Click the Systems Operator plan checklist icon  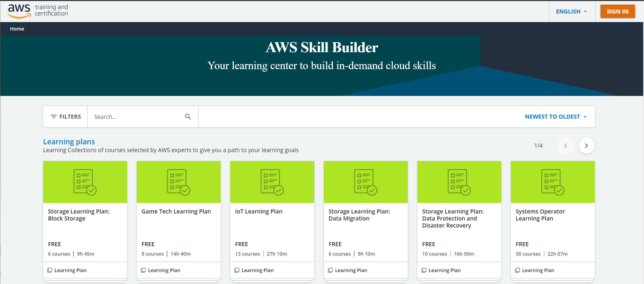pos(553,182)
